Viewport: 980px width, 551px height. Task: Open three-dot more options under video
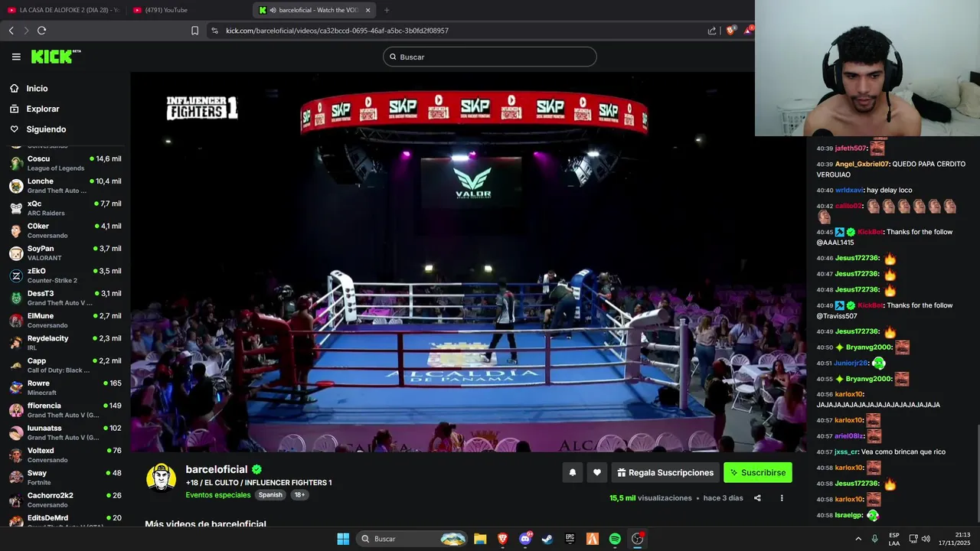[782, 498]
